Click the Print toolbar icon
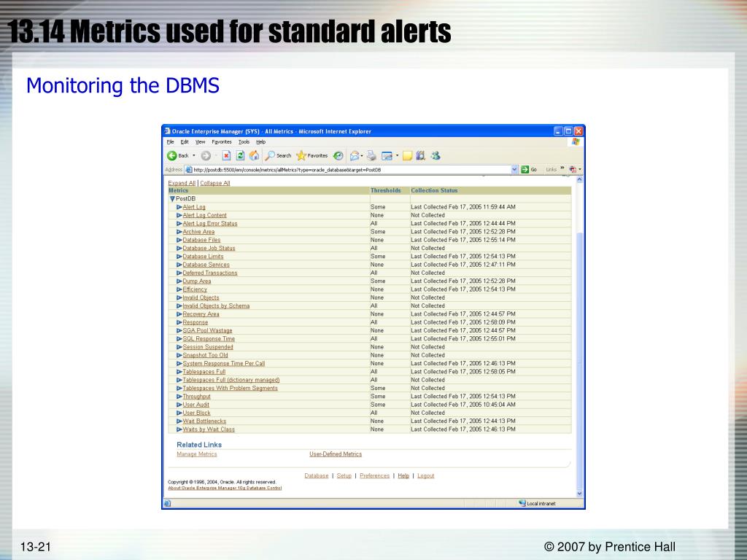This screenshot has width=747, height=560. tap(371, 156)
